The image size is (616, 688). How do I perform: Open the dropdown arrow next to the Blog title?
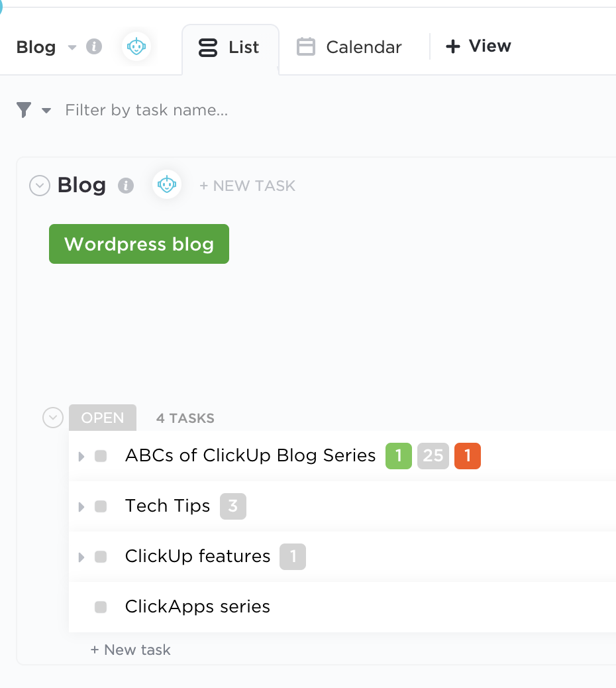[x=72, y=47]
